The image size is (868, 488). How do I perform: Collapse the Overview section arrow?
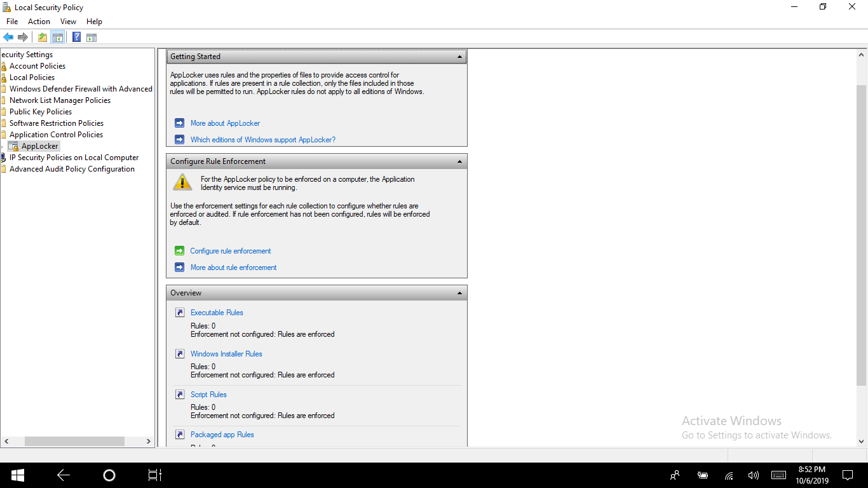pyautogui.click(x=459, y=293)
